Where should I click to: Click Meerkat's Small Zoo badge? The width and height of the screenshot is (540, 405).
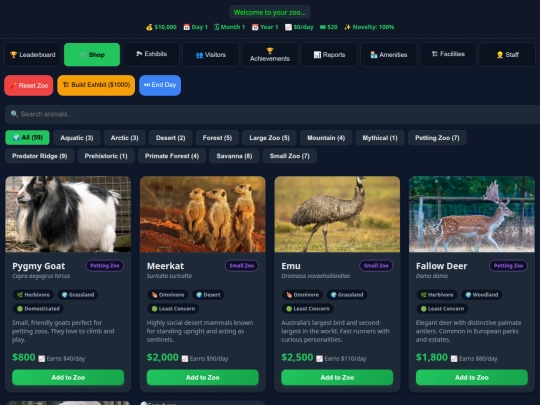click(x=241, y=266)
